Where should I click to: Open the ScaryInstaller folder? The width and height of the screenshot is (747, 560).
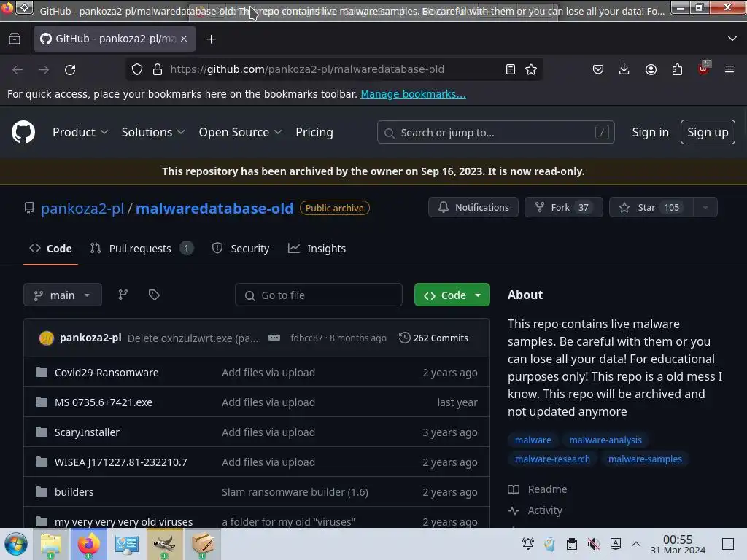88,432
